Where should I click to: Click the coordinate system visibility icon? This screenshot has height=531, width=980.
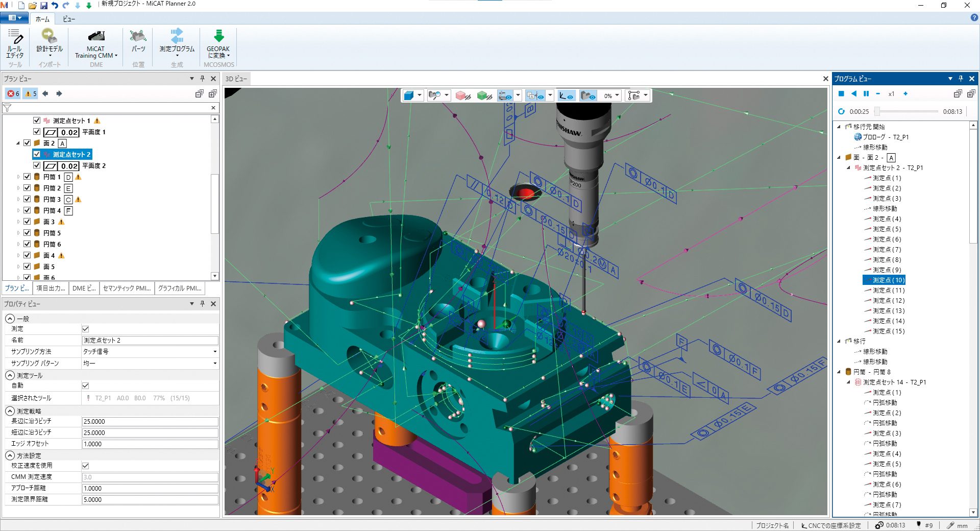coord(566,95)
